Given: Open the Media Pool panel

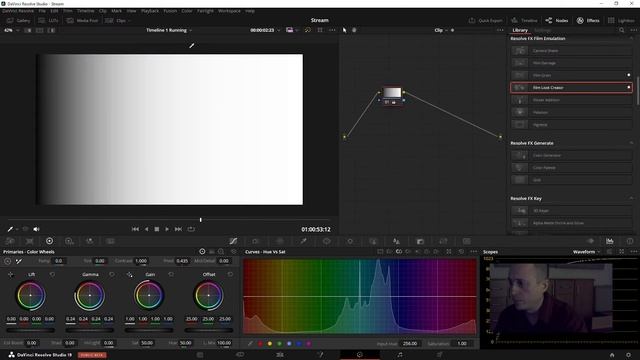Looking at the screenshot, I should click(x=83, y=20).
